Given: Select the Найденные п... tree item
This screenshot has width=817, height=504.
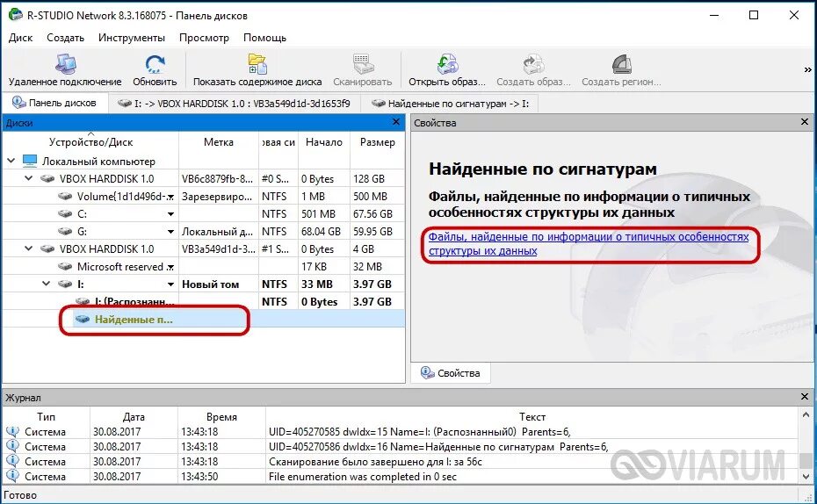Looking at the screenshot, I should pos(134,319).
